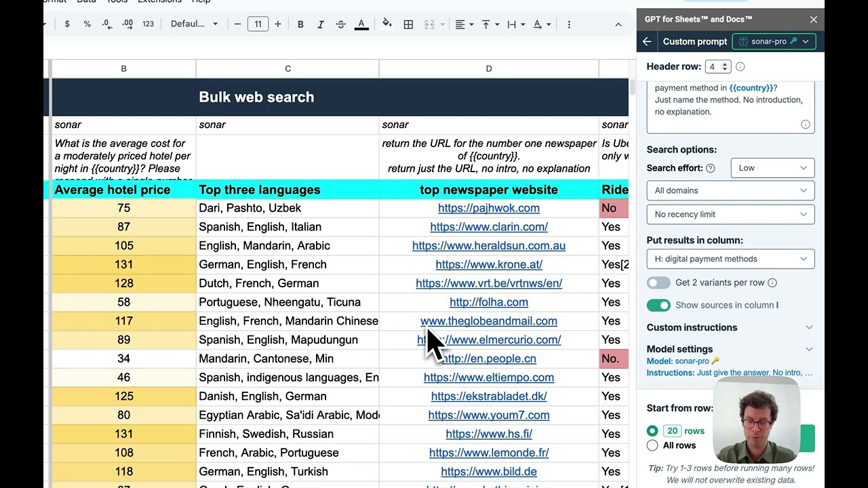
Task: Open the text color picker
Action: [x=361, y=24]
